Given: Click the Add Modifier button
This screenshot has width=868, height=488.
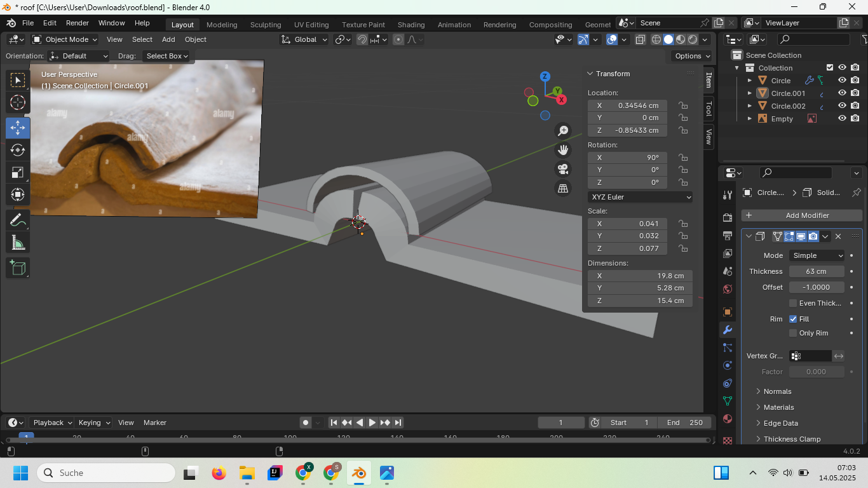Looking at the screenshot, I should tap(801, 215).
